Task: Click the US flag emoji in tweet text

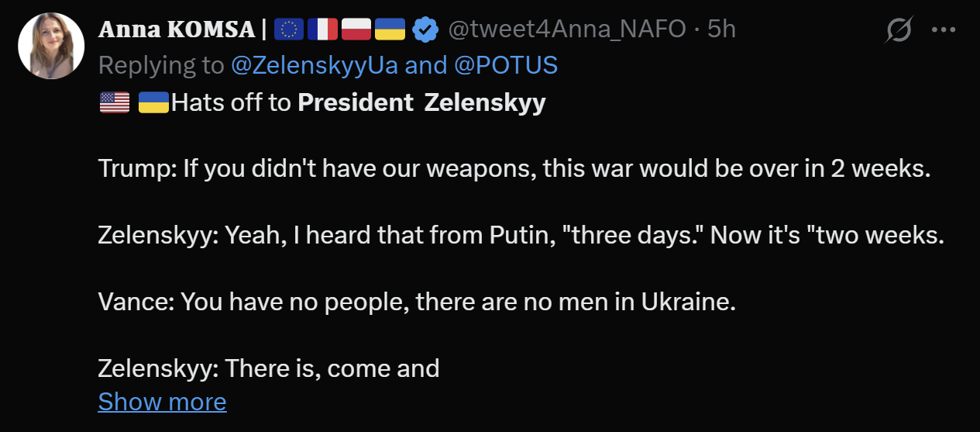Action: coord(115,102)
